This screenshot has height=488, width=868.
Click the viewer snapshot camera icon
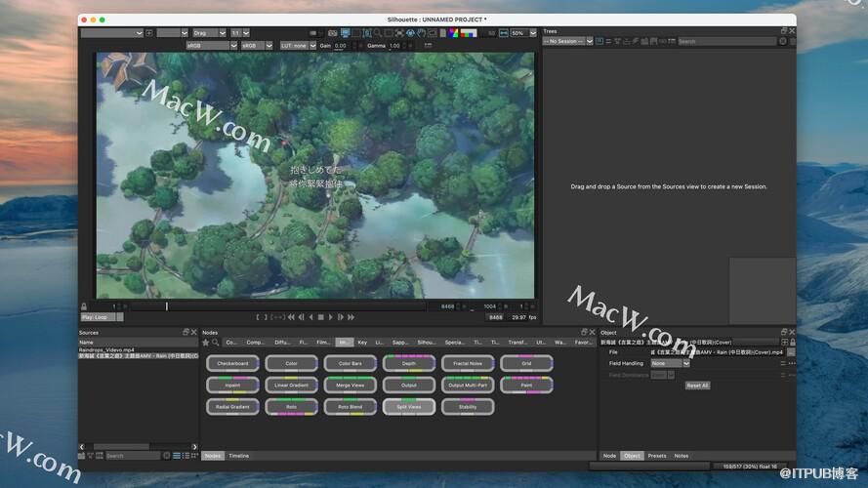[x=333, y=33]
